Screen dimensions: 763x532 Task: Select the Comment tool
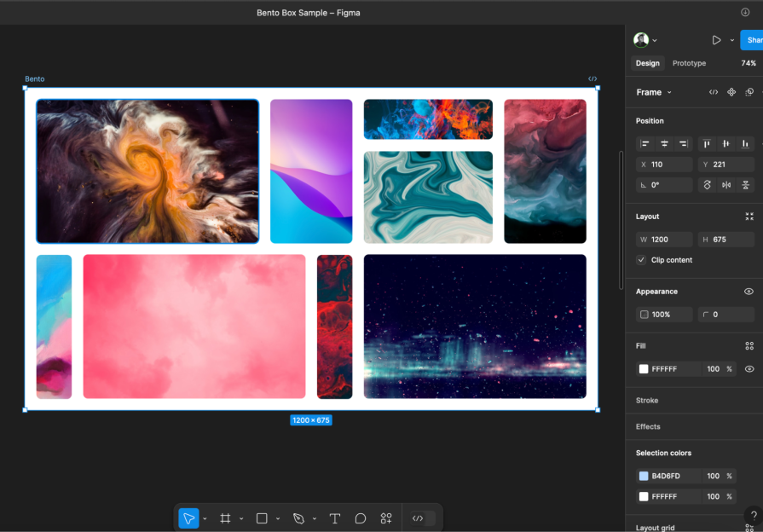pos(361,518)
